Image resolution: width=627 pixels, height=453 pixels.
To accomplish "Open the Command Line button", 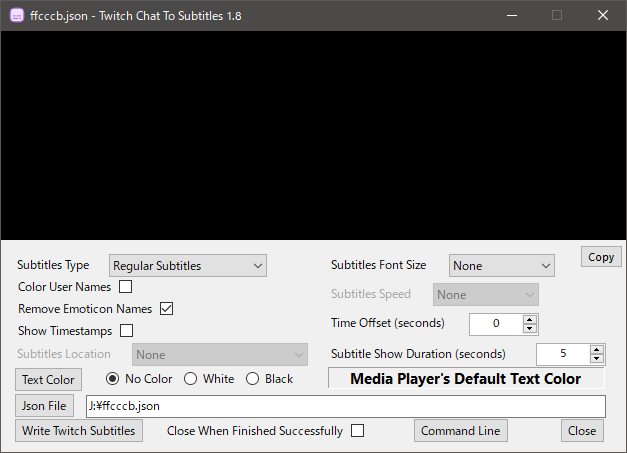I will [461, 431].
